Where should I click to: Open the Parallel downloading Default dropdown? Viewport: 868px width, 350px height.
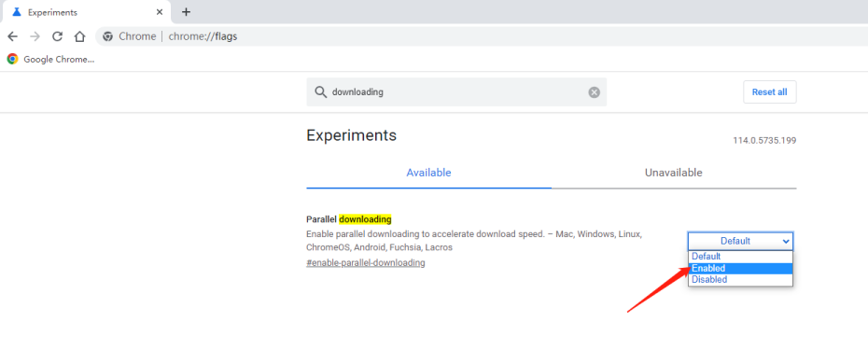[740, 241]
